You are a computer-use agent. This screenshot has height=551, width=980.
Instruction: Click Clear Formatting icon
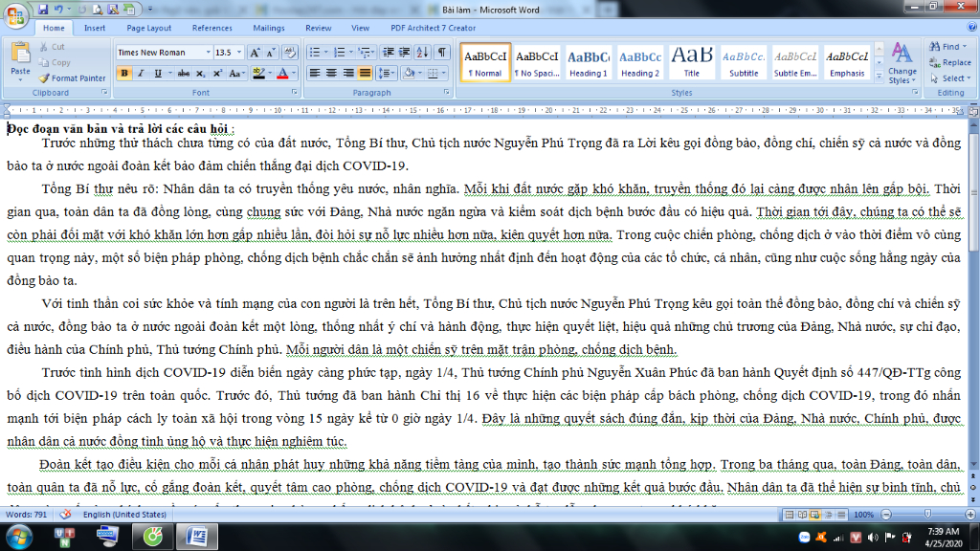[x=289, y=53]
